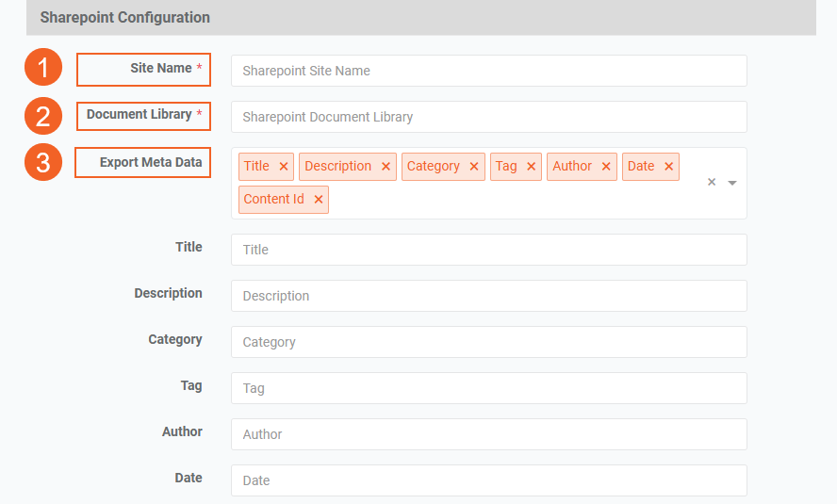Viewport: 837px width, 504px height.
Task: Remove the Title tag from Export Meta Data
Action: pyautogui.click(x=284, y=167)
